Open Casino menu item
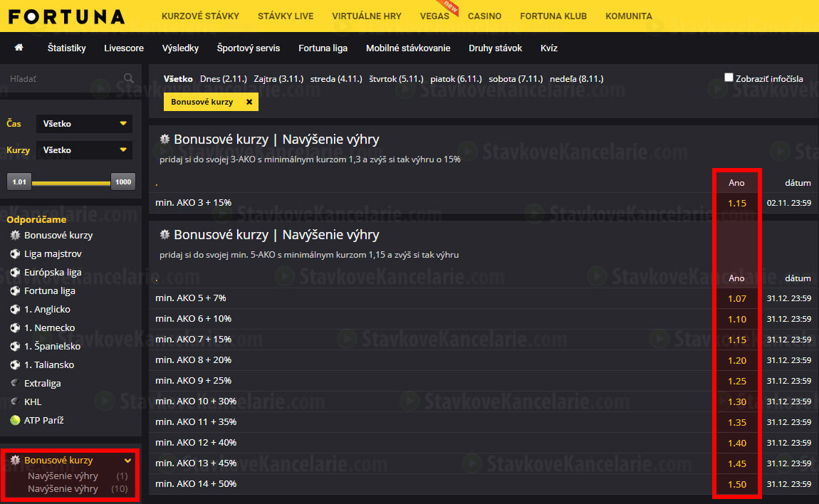Image resolution: width=819 pixels, height=504 pixels. click(485, 16)
